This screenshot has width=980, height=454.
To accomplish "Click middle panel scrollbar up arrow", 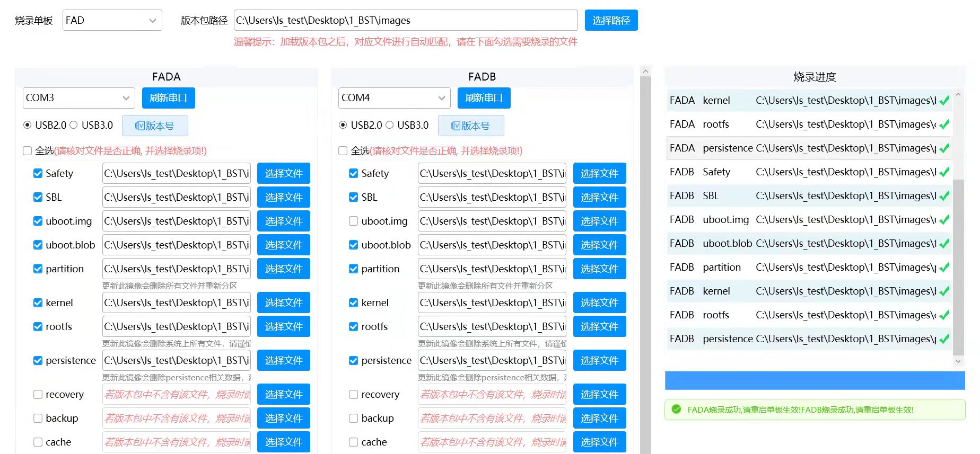I will [645, 71].
